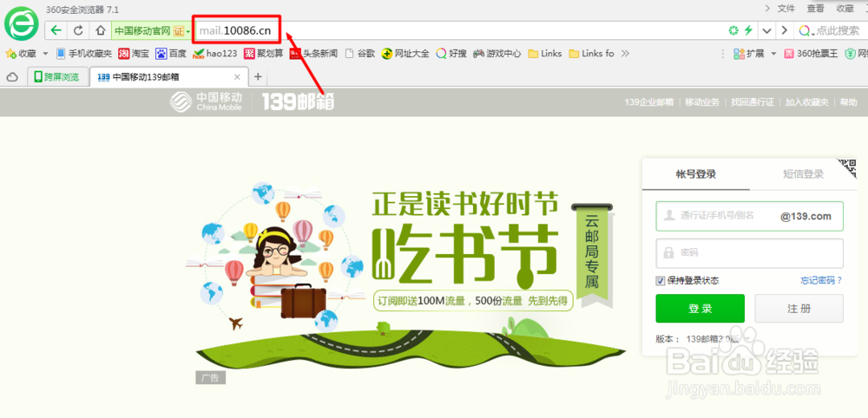Image resolution: width=868 pixels, height=418 pixels.
Task: Click the 中国移动官网 certificate badge
Action: tap(151, 31)
